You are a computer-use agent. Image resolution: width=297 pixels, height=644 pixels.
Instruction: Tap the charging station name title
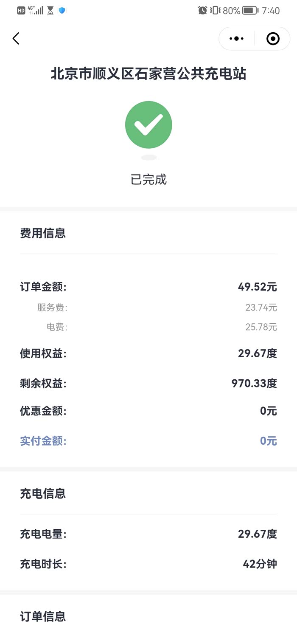[x=148, y=74]
